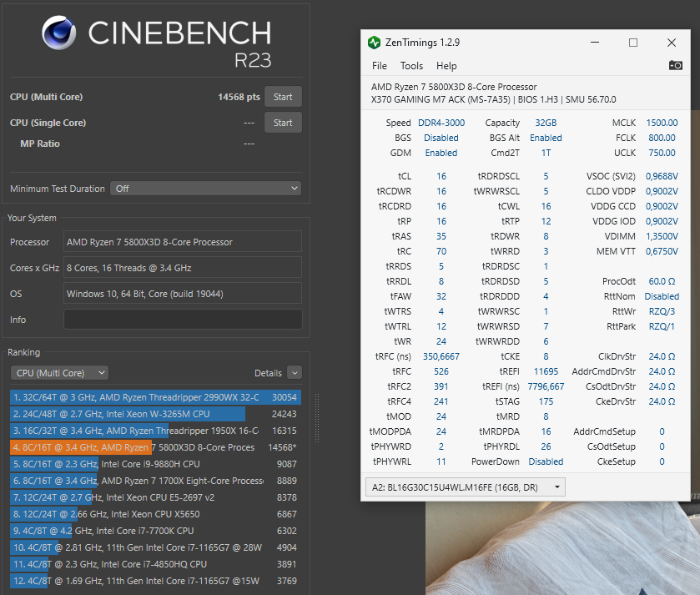The image size is (700, 595).
Task: Click the tREFI 11695 value
Action: pos(546,371)
